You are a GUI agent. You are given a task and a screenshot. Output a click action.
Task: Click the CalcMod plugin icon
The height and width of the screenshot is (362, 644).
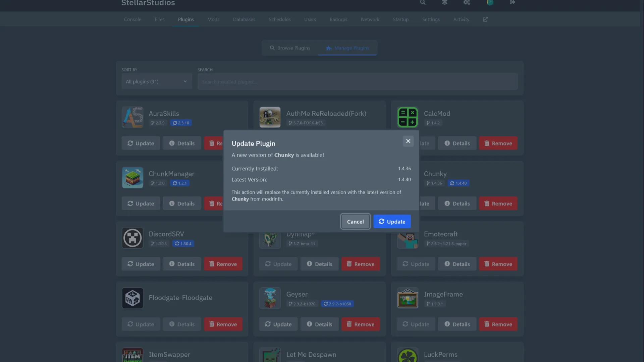(x=408, y=117)
